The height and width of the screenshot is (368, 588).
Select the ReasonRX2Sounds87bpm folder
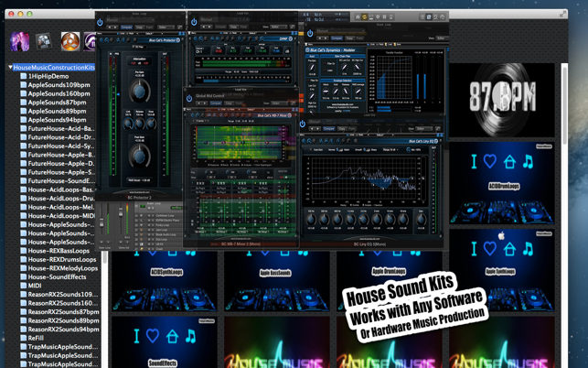pos(63,311)
